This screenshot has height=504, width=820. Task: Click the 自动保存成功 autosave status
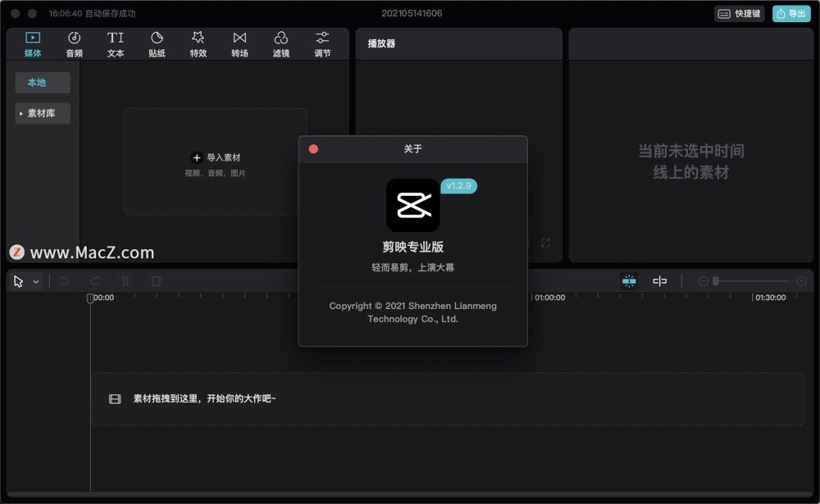[x=111, y=13]
